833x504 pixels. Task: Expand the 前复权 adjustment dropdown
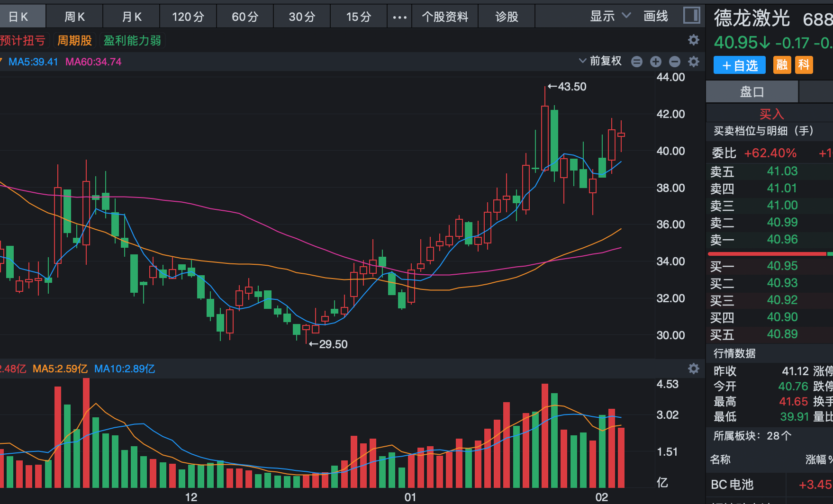point(600,61)
